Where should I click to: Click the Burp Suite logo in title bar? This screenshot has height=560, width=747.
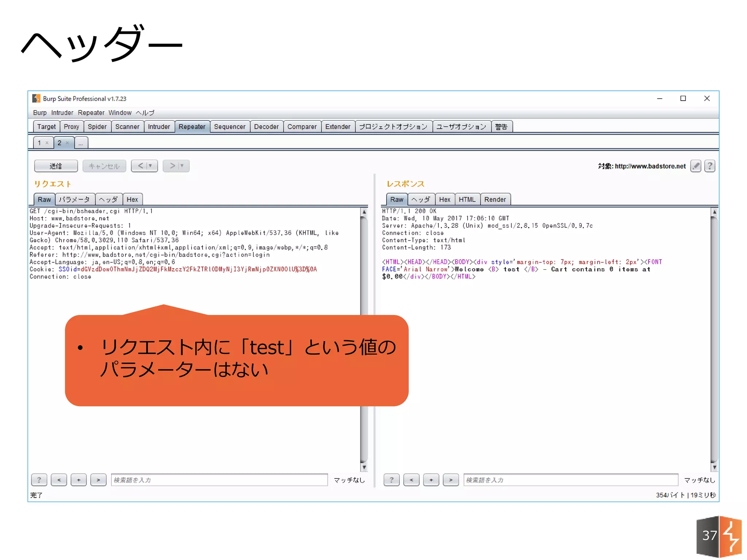tap(36, 98)
